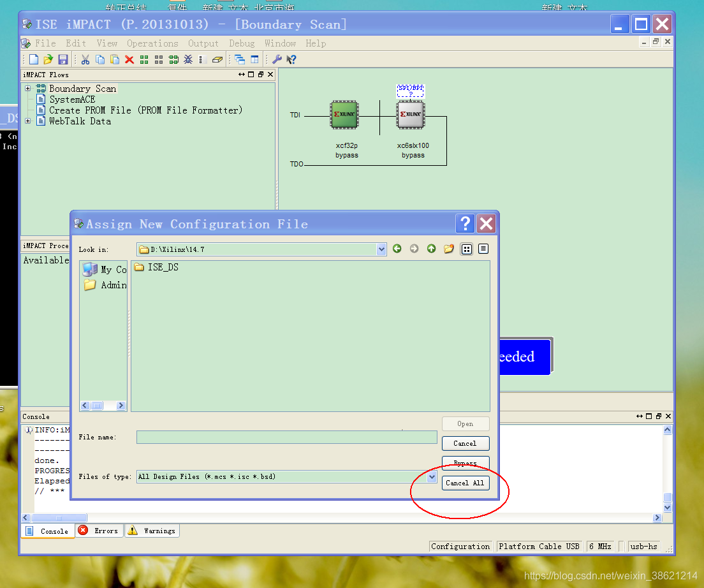Click the tile windows toolbar icon
704x588 pixels.
click(x=254, y=59)
